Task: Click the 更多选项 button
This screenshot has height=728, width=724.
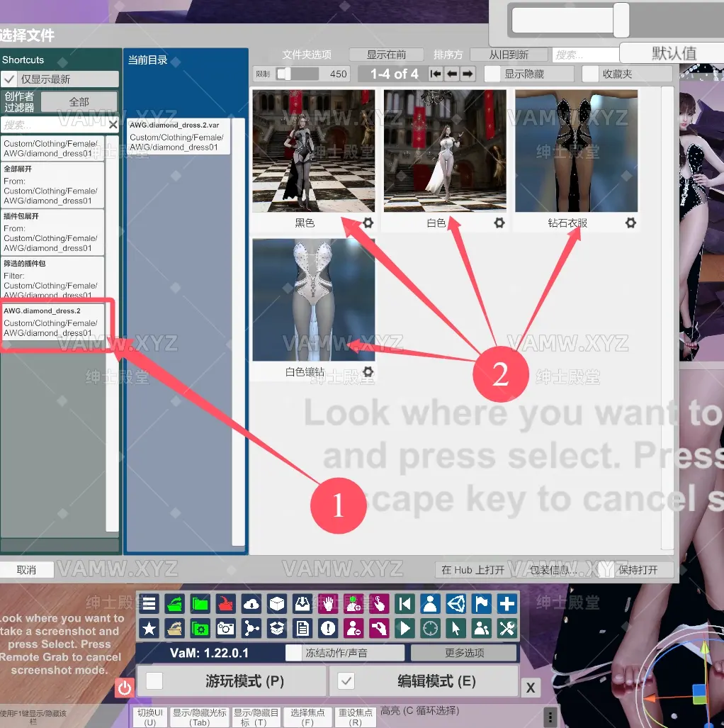Action: (464, 653)
